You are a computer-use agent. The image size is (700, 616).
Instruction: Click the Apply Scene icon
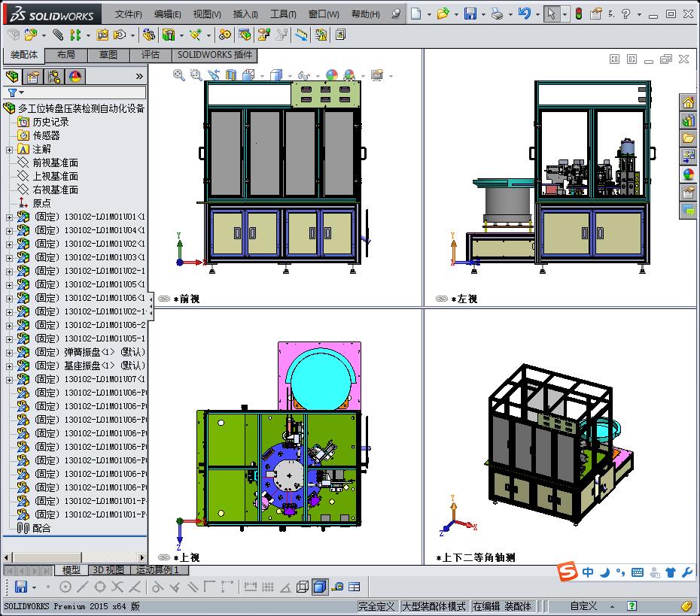tap(349, 75)
